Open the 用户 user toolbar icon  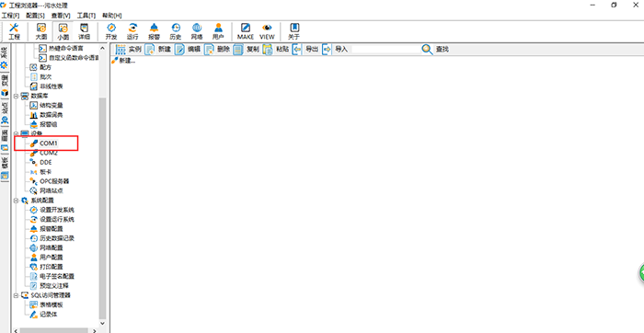point(218,31)
